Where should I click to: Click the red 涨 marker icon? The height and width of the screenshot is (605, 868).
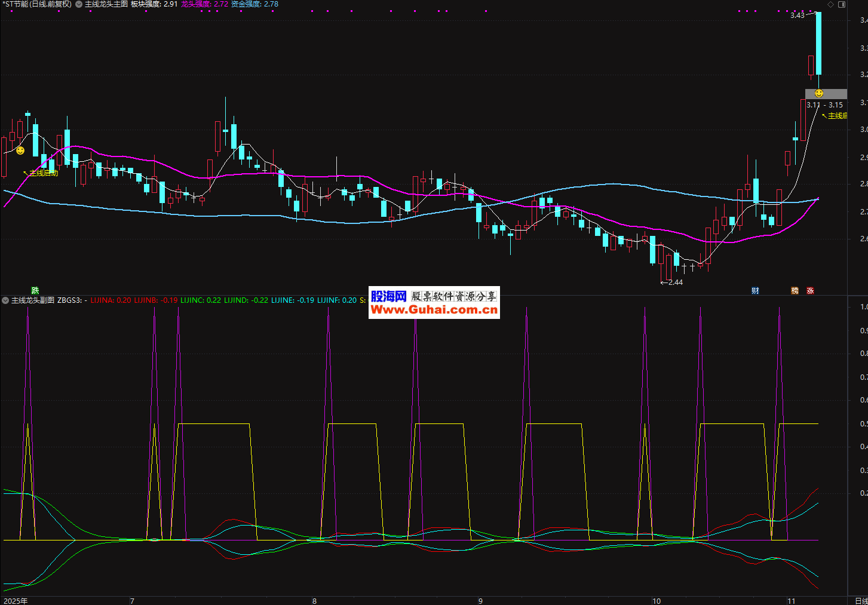pyautogui.click(x=810, y=291)
